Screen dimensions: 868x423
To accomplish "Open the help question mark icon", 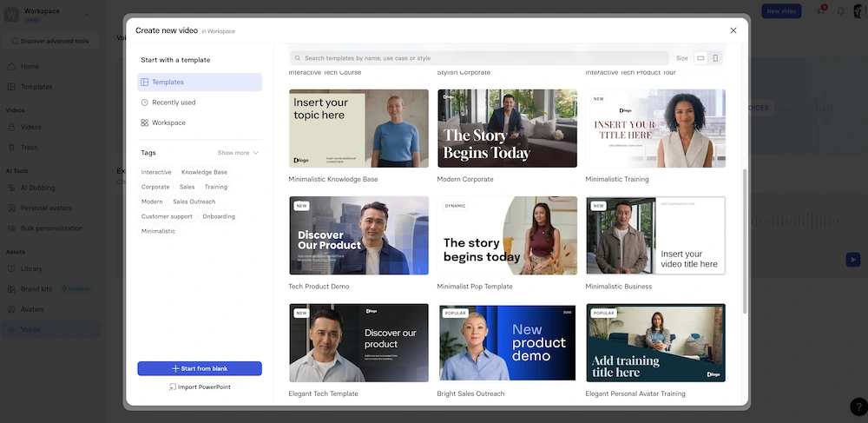I will pos(858,407).
